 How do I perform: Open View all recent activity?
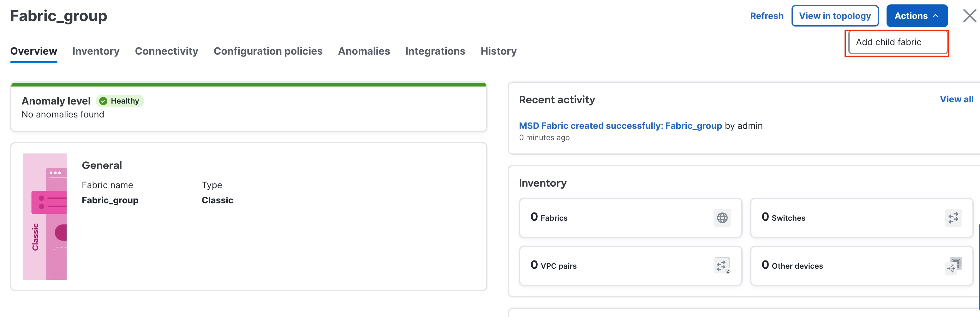tap(957, 99)
